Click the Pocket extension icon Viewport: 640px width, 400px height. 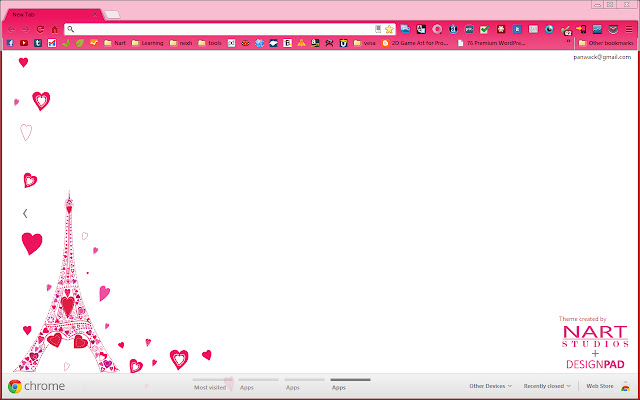[612, 29]
